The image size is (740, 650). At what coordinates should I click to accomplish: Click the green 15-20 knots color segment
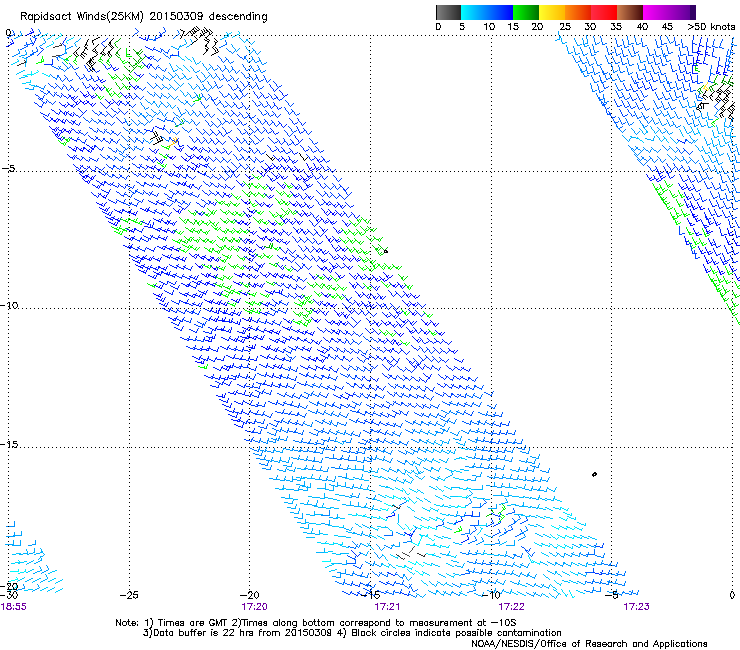pos(526,12)
